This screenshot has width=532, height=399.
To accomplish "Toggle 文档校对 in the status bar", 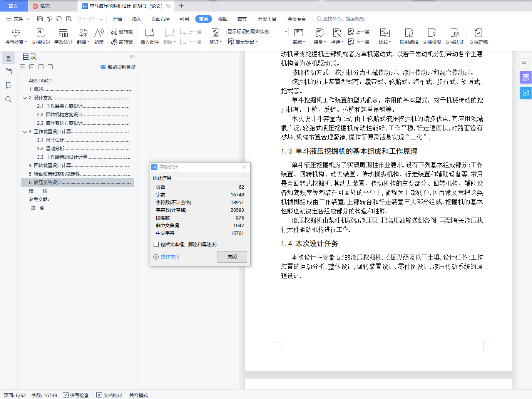I will point(109,395).
